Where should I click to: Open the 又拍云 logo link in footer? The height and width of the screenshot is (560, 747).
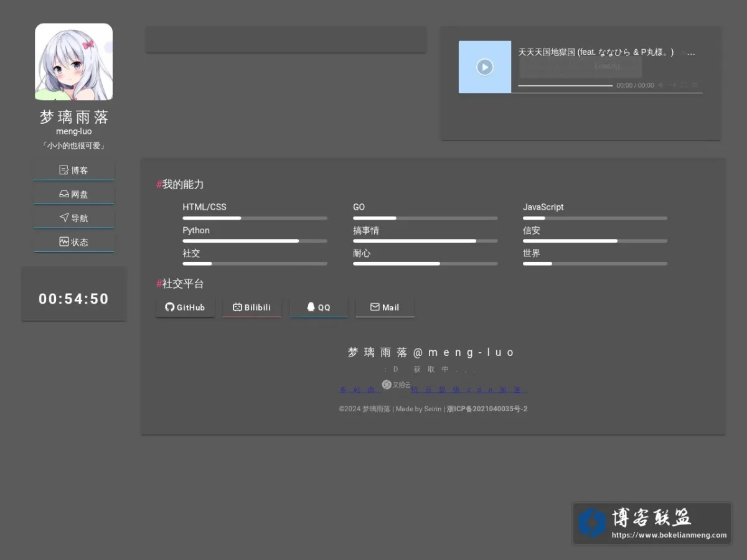tap(396, 385)
